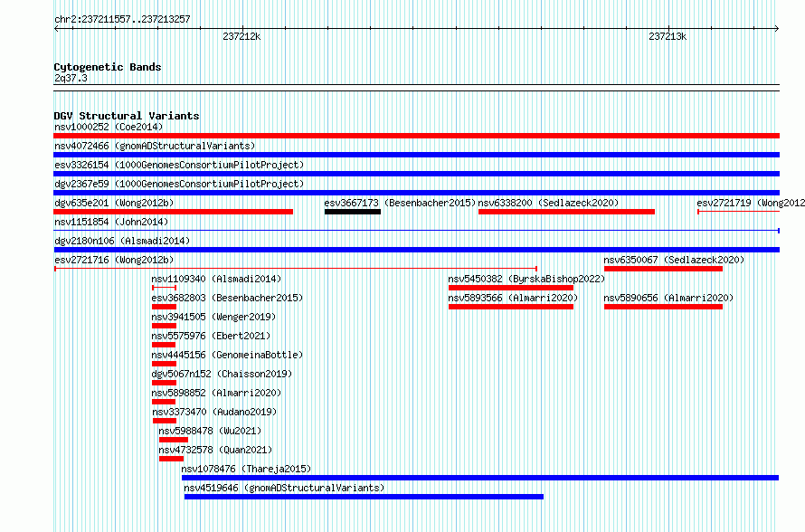This screenshot has width=805, height=532.
Task: Open the nsv3373470 (Audano2019) variant bar
Action: click(x=165, y=421)
